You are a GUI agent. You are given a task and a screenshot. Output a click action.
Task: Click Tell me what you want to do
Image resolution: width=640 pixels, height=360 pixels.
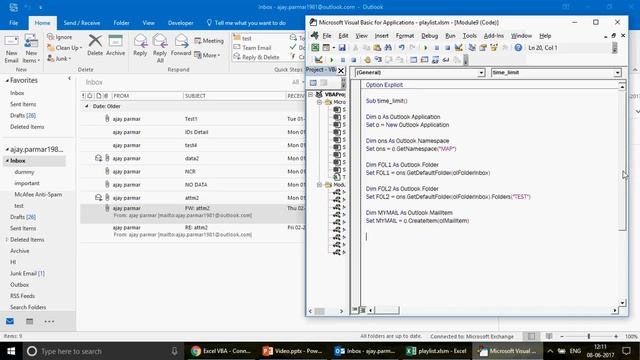pyautogui.click(x=246, y=23)
